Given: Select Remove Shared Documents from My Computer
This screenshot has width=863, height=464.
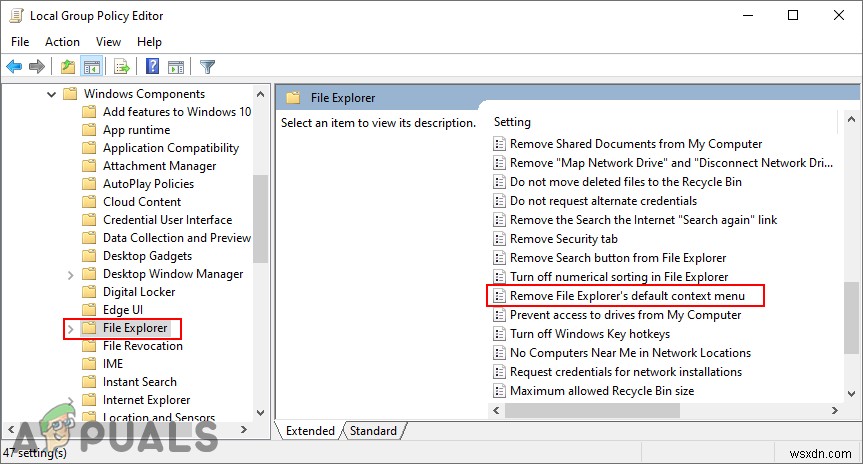Looking at the screenshot, I should [636, 144].
